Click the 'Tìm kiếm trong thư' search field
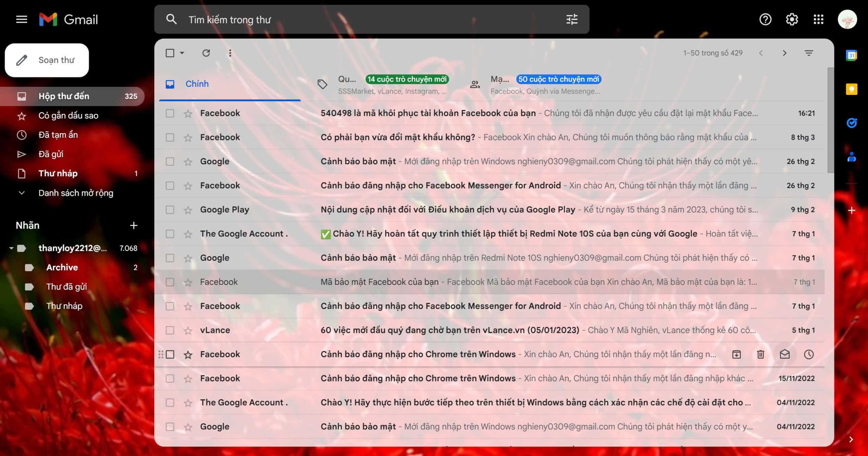This screenshot has width=868, height=456. [x=372, y=20]
